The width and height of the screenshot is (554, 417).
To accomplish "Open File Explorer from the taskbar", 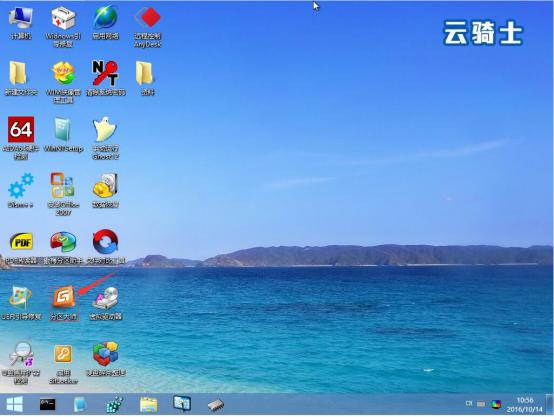I will coord(148,405).
